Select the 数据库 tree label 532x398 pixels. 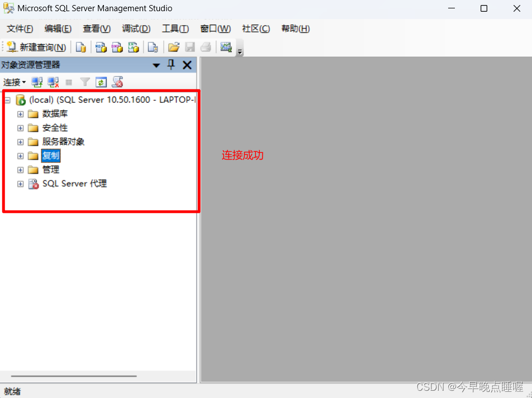tap(55, 114)
